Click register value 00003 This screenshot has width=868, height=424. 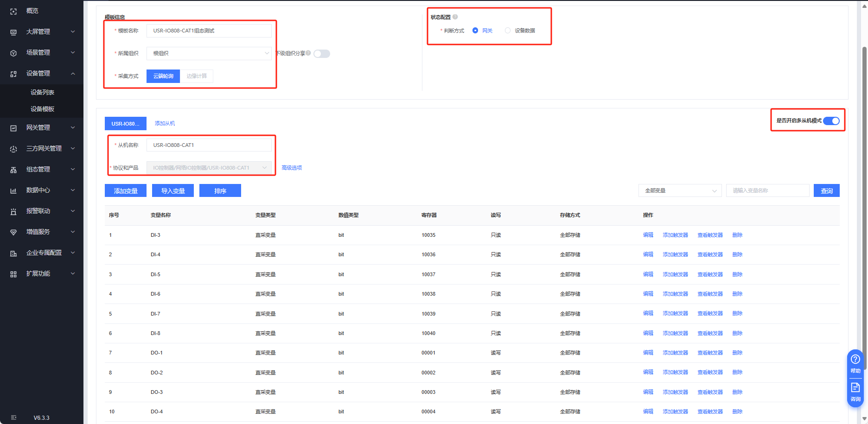[x=428, y=392]
